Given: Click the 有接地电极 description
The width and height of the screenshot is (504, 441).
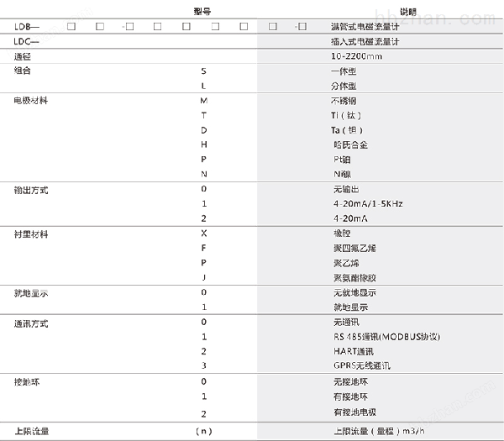Looking at the screenshot, I should coord(354,412).
